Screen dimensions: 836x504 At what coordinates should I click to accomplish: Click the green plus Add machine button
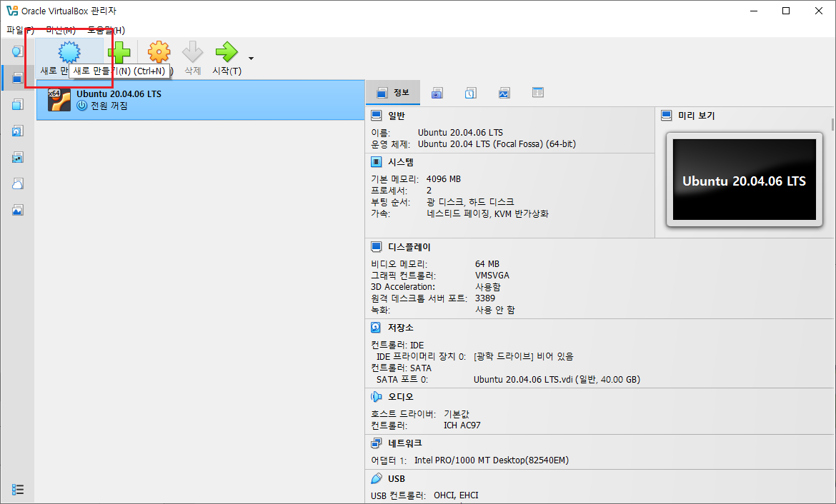click(119, 52)
